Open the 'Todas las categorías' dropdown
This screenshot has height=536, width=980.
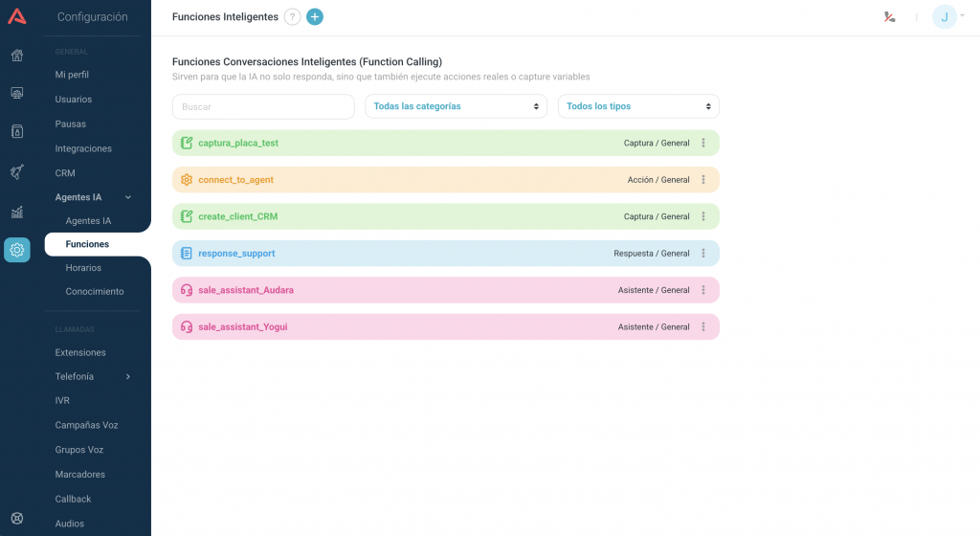coord(456,106)
